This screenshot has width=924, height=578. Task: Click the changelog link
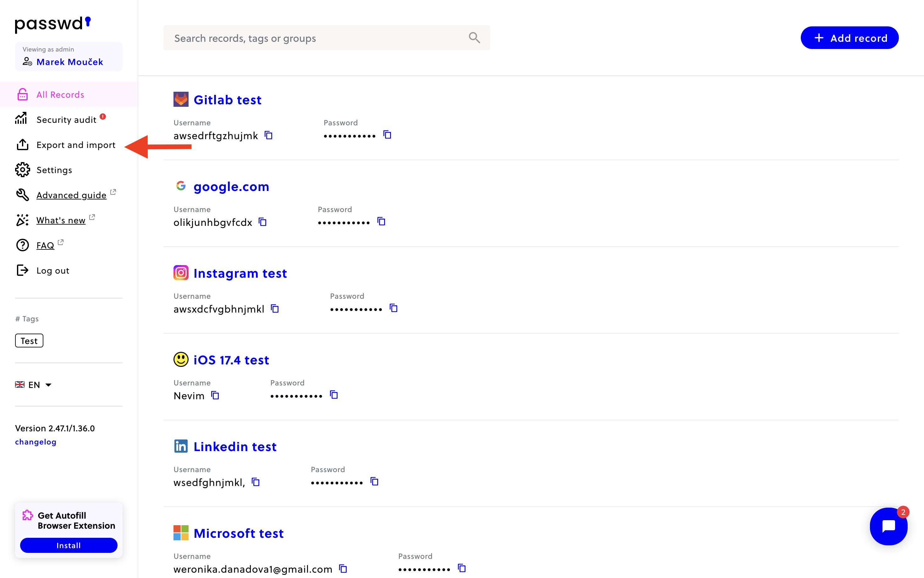pyautogui.click(x=35, y=441)
